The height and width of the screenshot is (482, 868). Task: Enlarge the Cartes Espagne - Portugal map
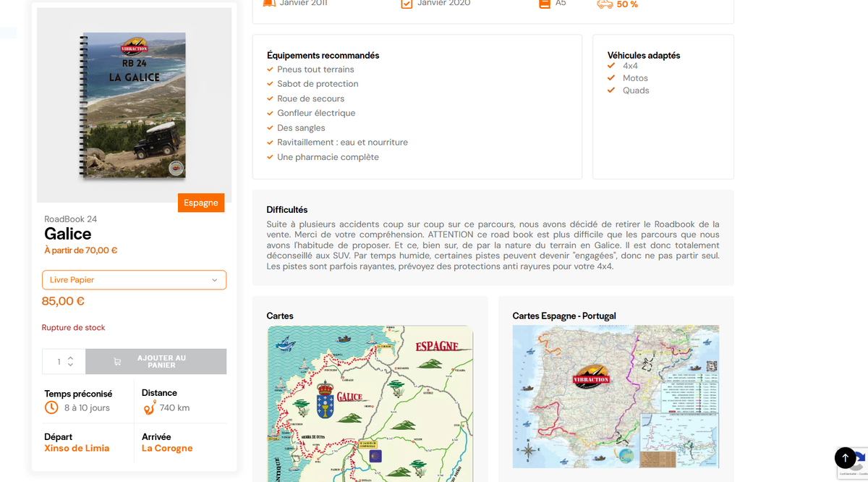(616, 397)
